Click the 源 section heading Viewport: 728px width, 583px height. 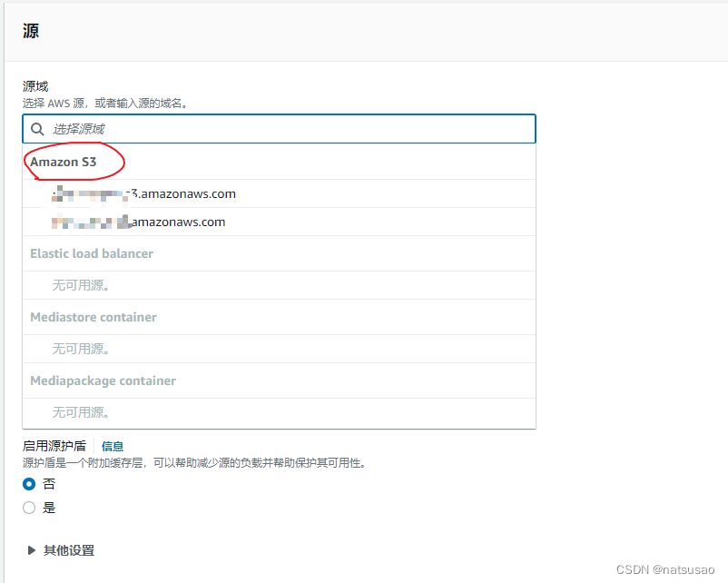pos(31,31)
